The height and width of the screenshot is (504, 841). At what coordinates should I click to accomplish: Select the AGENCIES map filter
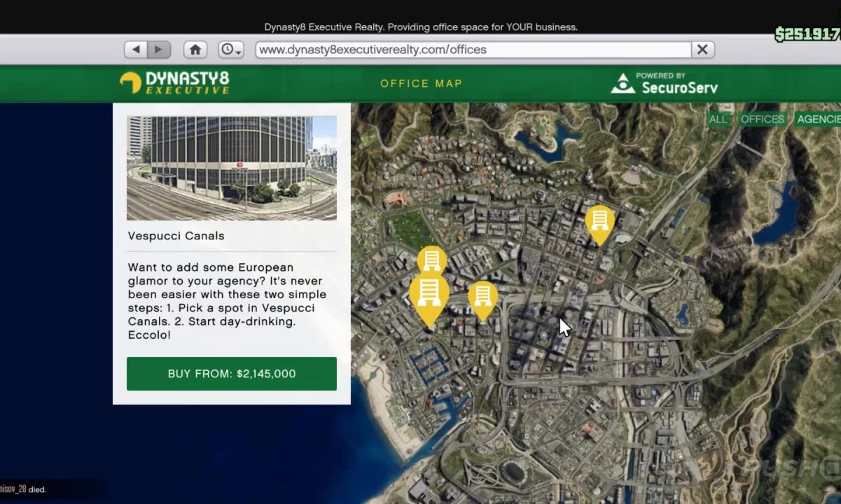[x=818, y=119]
